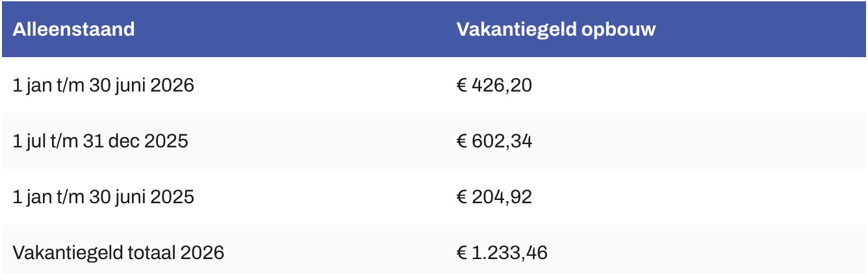868x274 pixels.
Task: Click the amount € 602,34
Action: tap(494, 141)
